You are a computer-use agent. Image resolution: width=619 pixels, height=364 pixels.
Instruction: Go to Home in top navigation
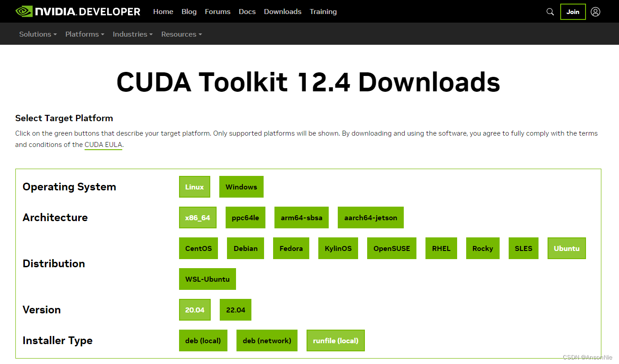tap(163, 12)
